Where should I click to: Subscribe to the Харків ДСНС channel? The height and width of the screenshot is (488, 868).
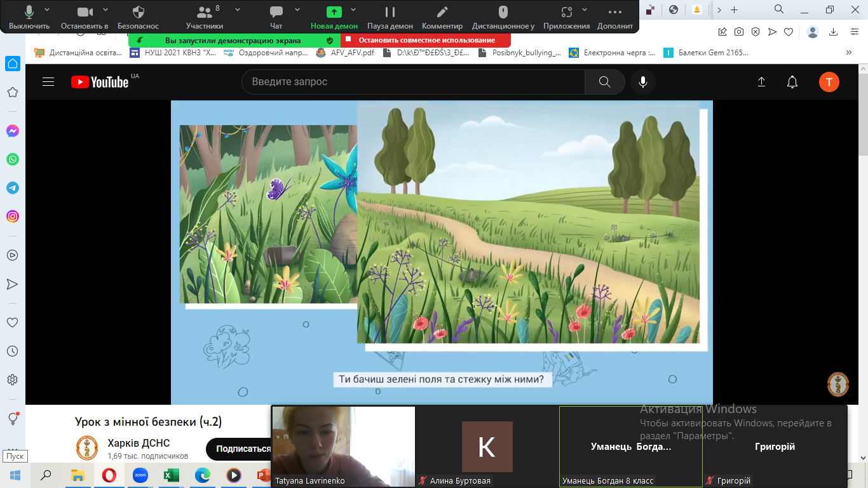pyautogui.click(x=243, y=449)
